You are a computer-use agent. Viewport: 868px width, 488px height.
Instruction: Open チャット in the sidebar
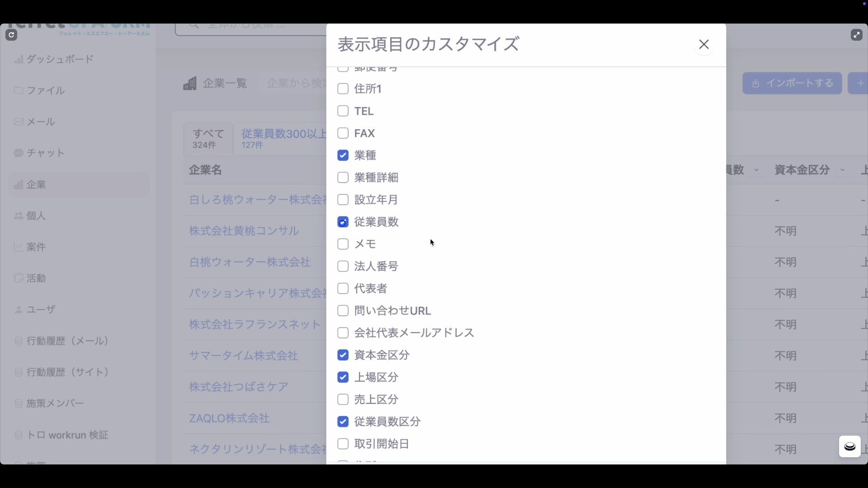click(x=79, y=153)
